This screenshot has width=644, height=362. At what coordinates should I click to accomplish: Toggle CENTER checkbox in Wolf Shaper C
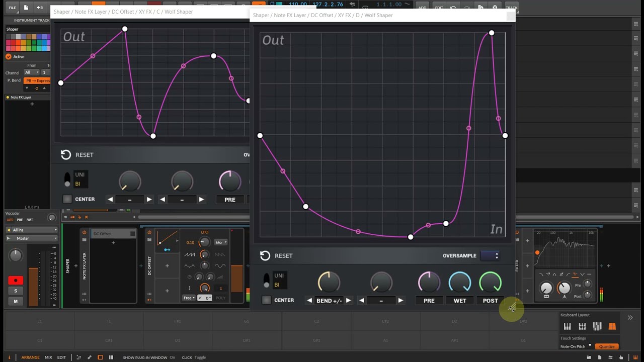click(67, 199)
